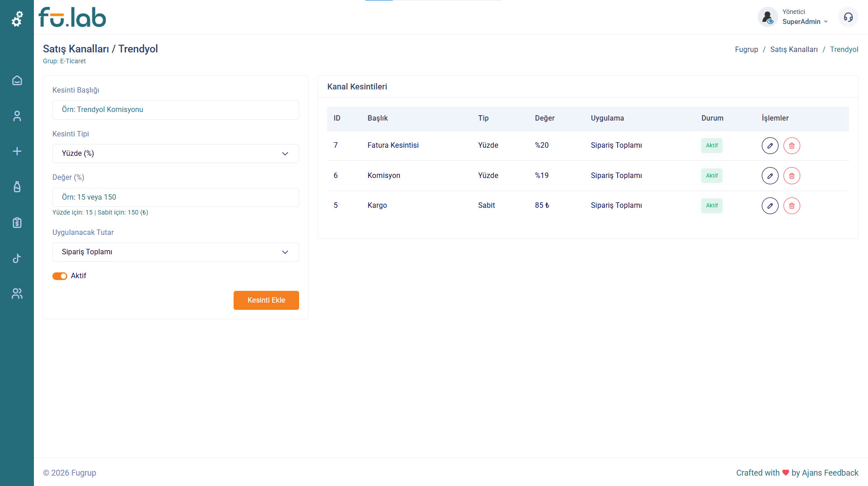Go to Fugrup breadcrumb link
The image size is (868, 486).
click(x=746, y=50)
